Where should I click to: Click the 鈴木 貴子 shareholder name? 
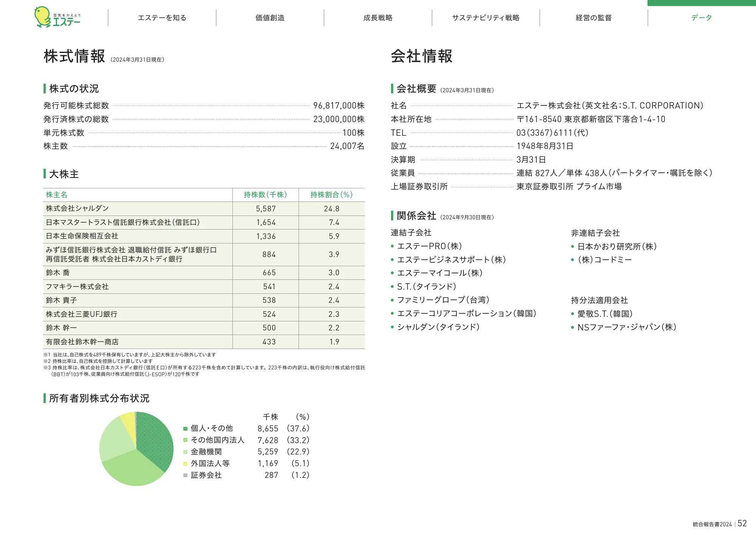(61, 300)
